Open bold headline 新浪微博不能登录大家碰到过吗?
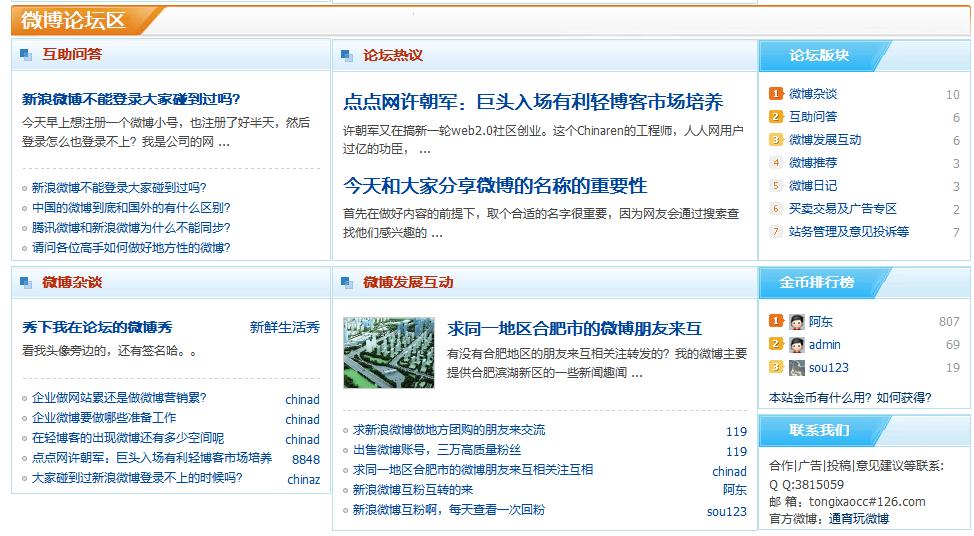Image resolution: width=974 pixels, height=536 pixels. tap(131, 99)
